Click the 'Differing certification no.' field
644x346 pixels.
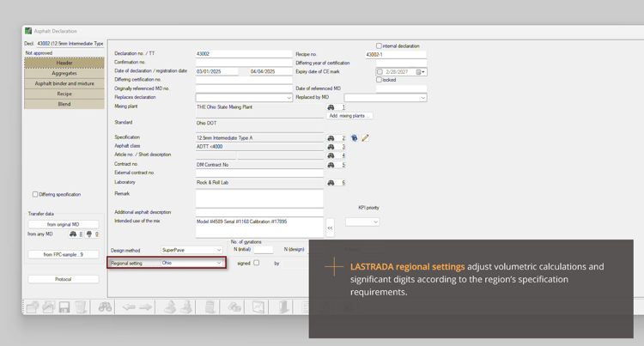[x=244, y=80]
